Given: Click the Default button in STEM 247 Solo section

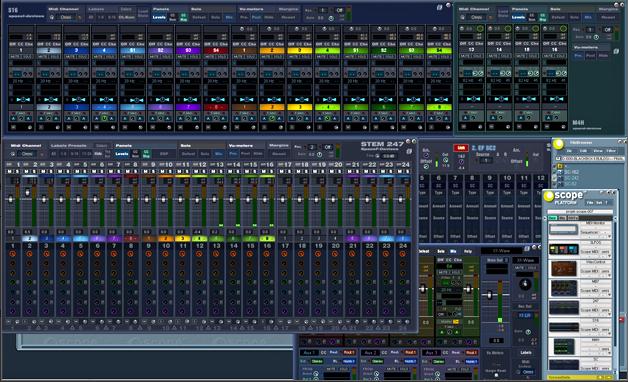Looking at the screenshot, I should [188, 154].
